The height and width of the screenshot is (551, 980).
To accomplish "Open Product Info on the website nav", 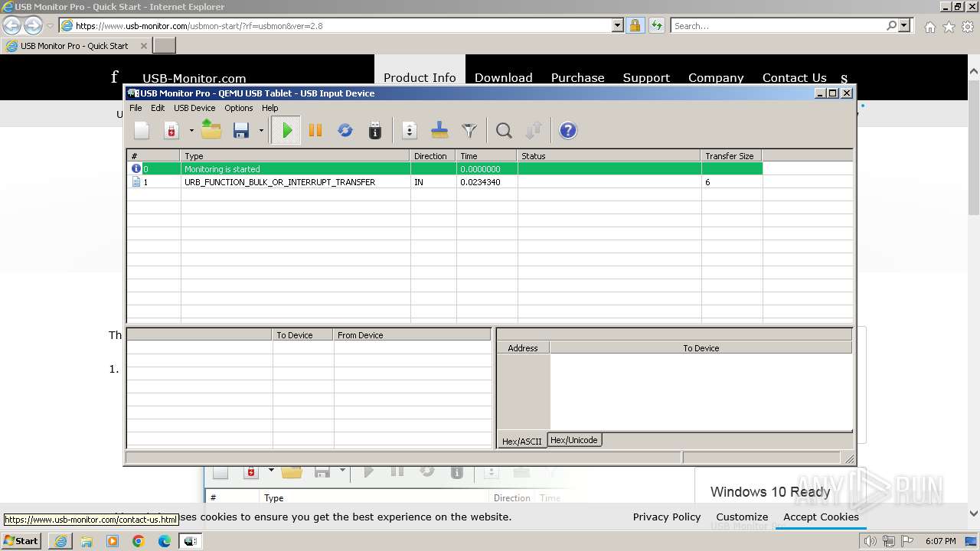I will point(420,77).
